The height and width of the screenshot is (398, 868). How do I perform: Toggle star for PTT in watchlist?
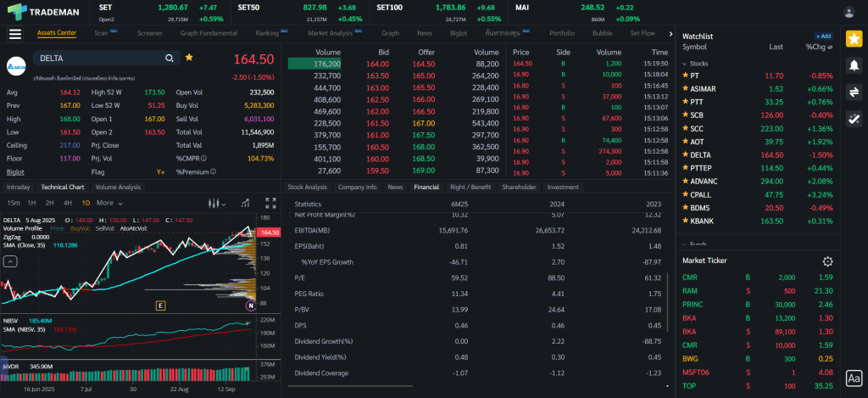(x=685, y=102)
